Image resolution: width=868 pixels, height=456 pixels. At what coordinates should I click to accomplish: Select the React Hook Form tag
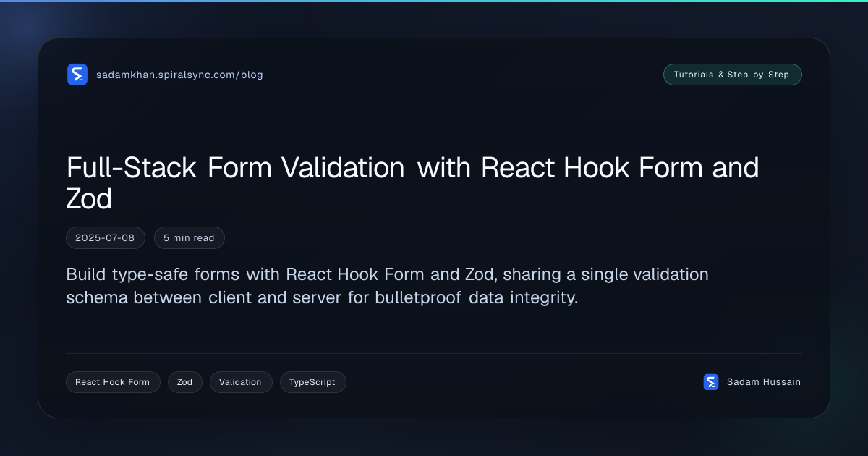(x=113, y=382)
